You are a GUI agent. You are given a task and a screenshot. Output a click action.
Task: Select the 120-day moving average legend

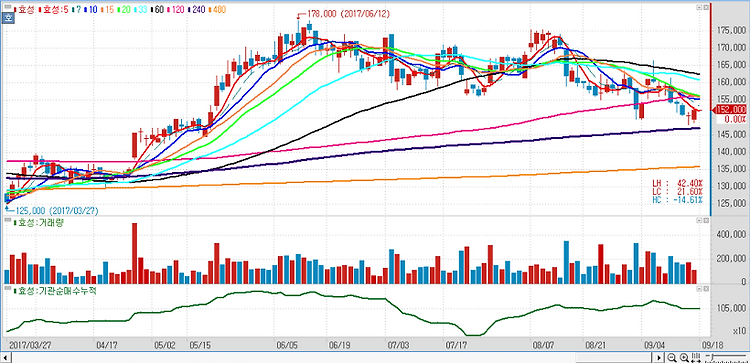(x=176, y=10)
